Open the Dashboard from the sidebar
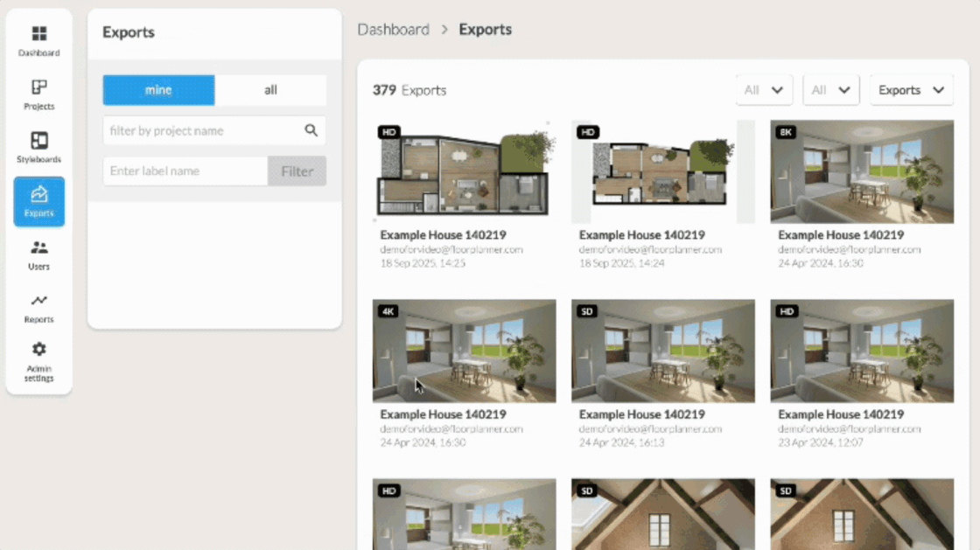This screenshot has width=980, height=550. point(38,41)
